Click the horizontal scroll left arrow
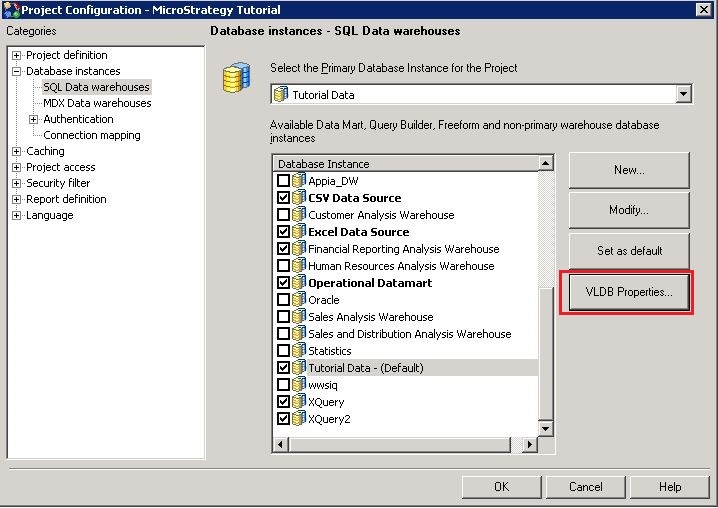Image resolution: width=718 pixels, height=508 pixels. pos(280,444)
